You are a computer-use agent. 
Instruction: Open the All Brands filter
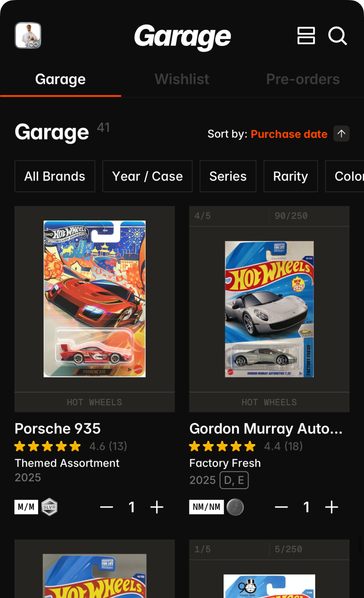55,176
